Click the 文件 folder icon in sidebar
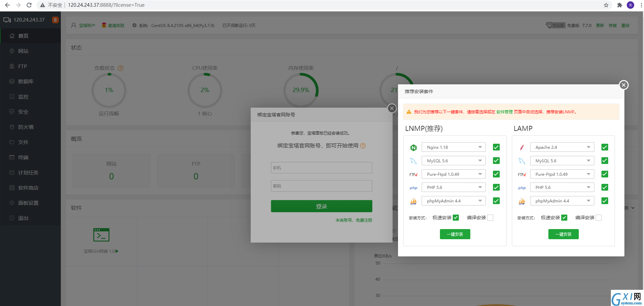 click(12, 142)
